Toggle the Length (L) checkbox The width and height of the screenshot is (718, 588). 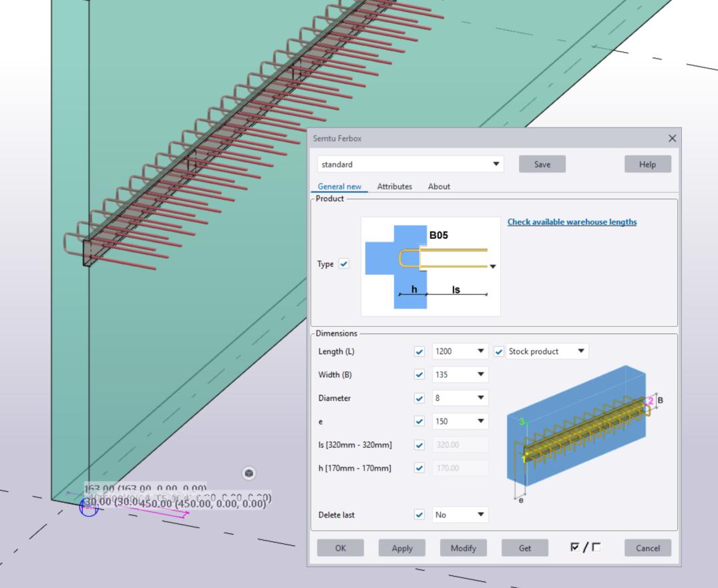pyautogui.click(x=419, y=352)
